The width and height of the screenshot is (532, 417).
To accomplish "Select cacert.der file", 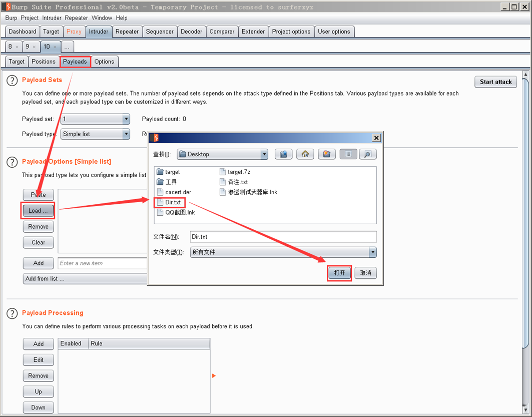I will coord(174,192).
